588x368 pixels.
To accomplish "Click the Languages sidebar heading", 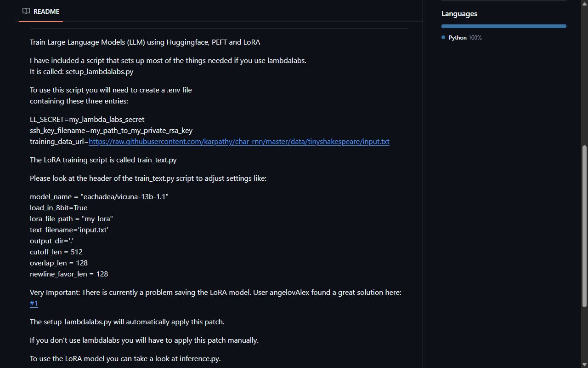I will click(459, 14).
